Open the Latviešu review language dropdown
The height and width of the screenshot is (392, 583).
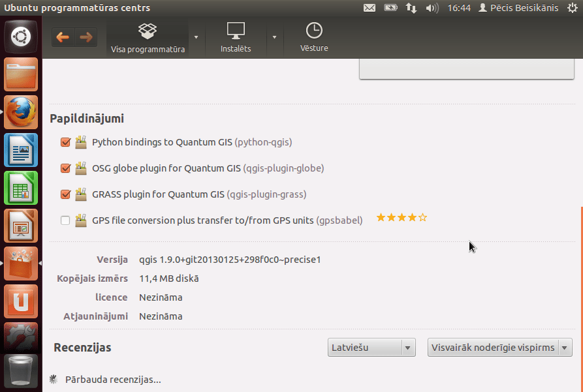[x=371, y=348]
